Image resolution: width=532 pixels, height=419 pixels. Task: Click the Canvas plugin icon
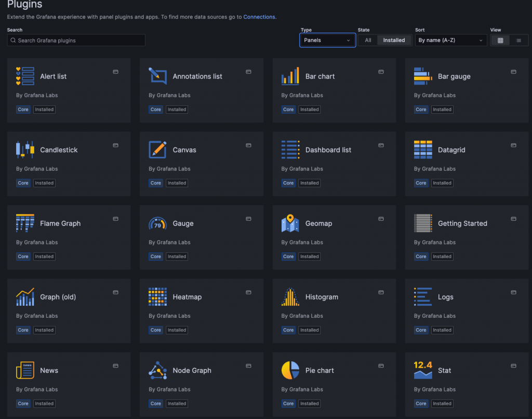tap(158, 150)
